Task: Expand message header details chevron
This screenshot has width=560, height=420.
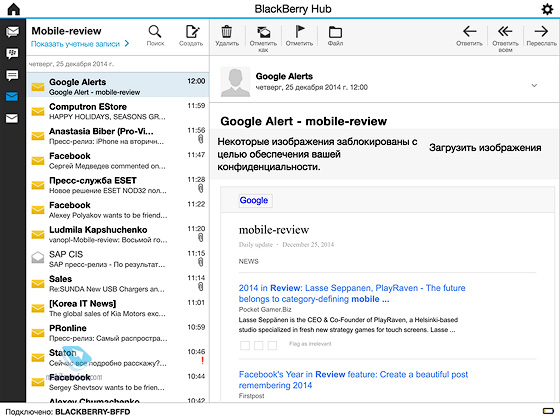Action: tap(534, 85)
